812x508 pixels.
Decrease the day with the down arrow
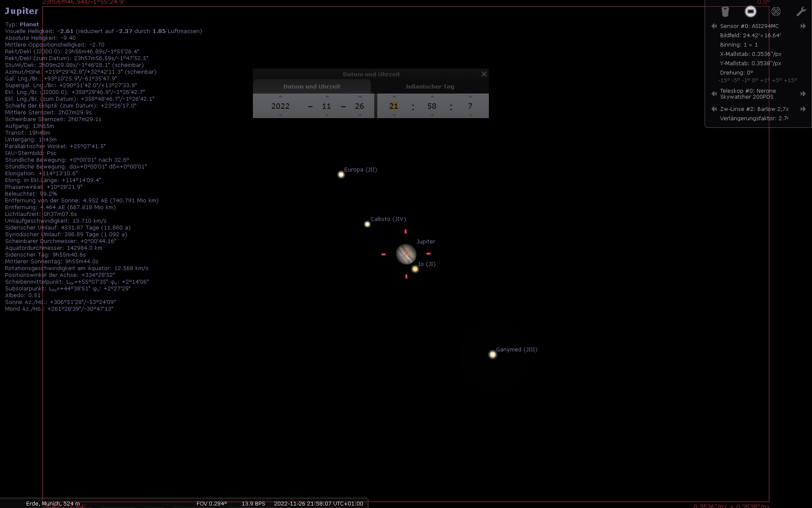pos(360,115)
